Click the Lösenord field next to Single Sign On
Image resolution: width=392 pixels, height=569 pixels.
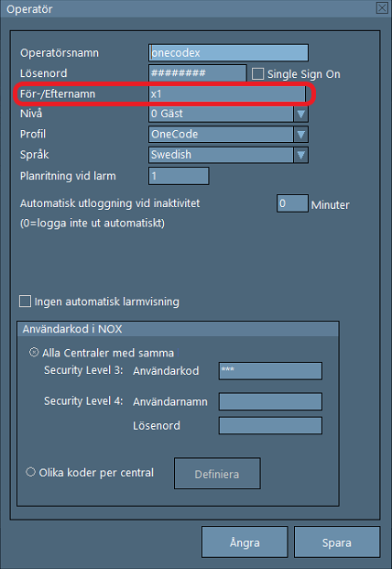198,73
